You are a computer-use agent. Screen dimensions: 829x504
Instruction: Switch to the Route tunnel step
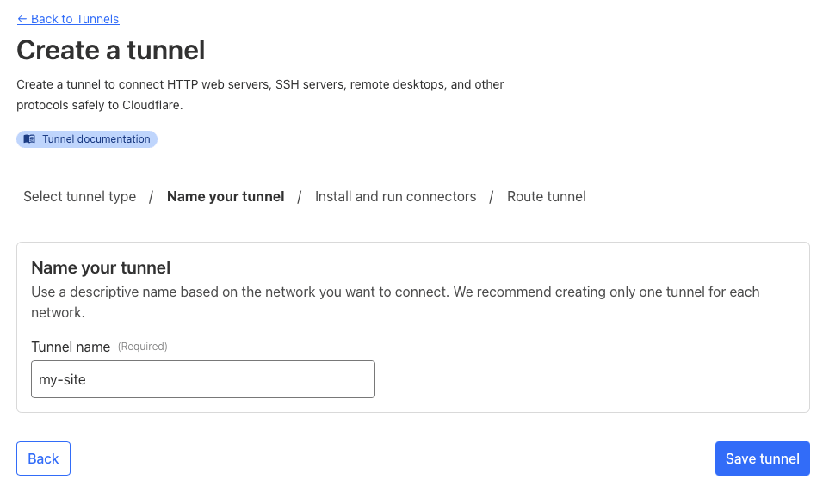point(546,196)
